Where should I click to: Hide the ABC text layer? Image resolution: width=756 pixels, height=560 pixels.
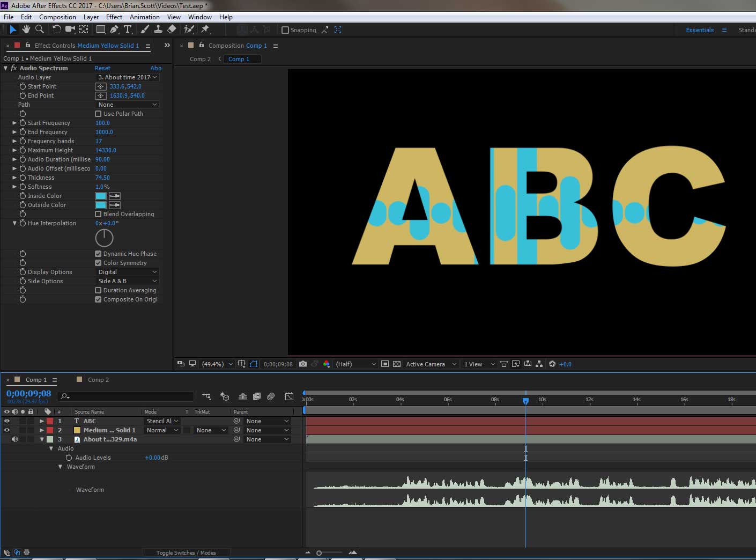pos(7,421)
